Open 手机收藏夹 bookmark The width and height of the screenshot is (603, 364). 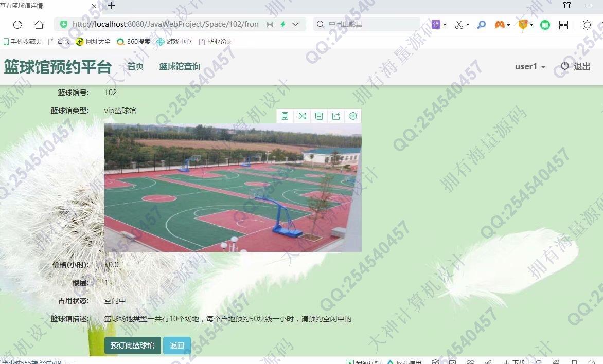tap(22, 42)
